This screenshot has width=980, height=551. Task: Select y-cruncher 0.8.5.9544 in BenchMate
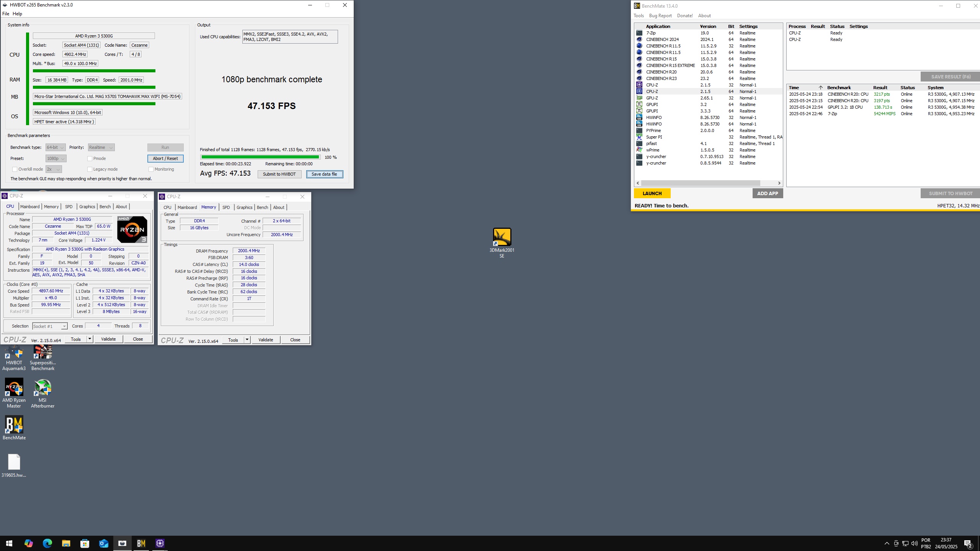(x=708, y=163)
